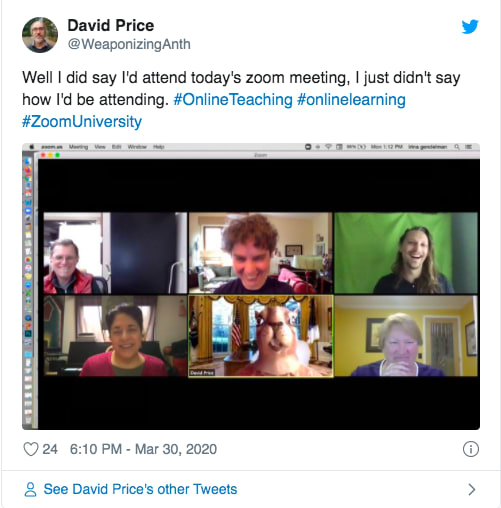Open the 6:10 PM - Mar 30, 2020 timestamp
Viewport: 501px width, 508px height.
[143, 449]
